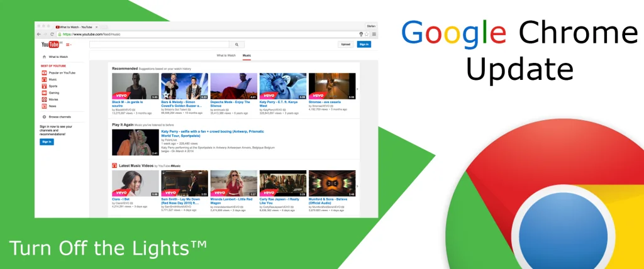This screenshot has height=269, width=644.
Task: Open the Movies sidebar link
Action: pos(53,99)
